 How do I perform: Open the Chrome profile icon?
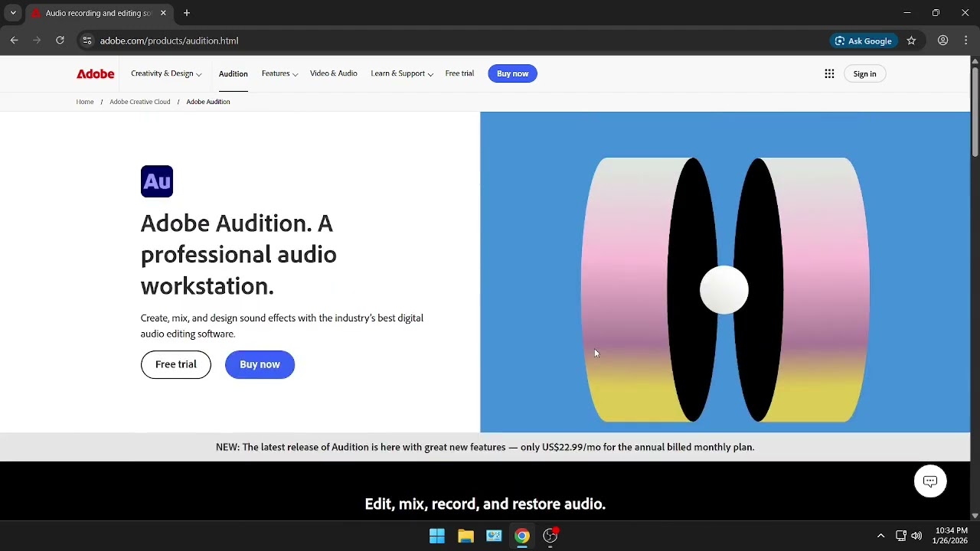[943, 41]
